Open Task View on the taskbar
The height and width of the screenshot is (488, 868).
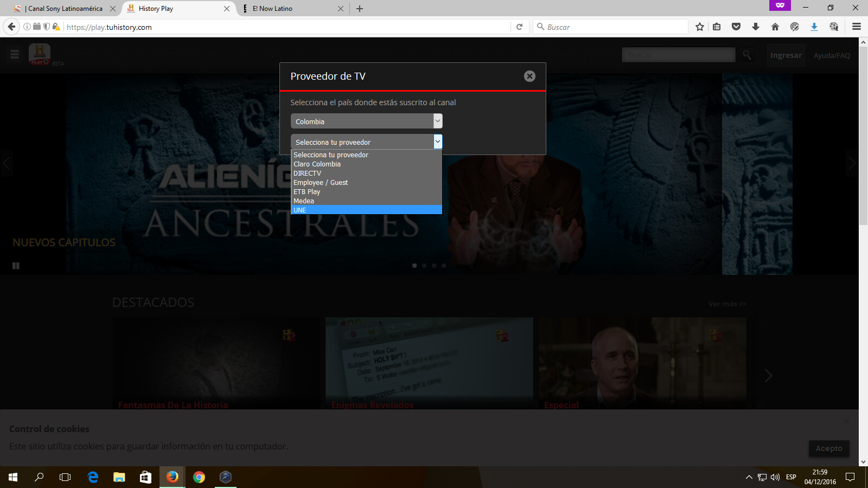pos(65,477)
